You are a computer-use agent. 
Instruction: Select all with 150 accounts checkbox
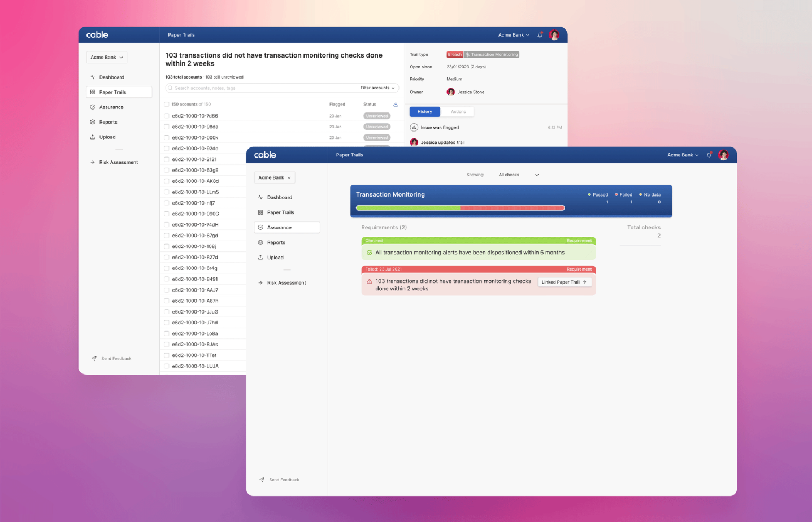167,105
